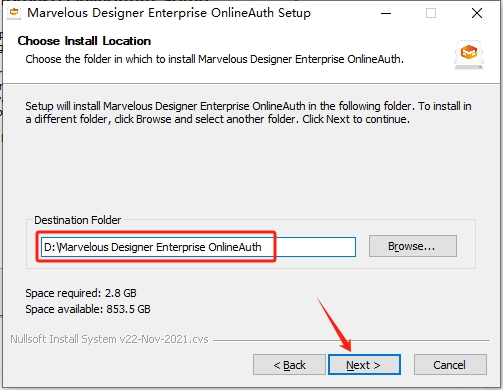Go to previous step with < Back
The width and height of the screenshot is (503, 390).
(289, 365)
